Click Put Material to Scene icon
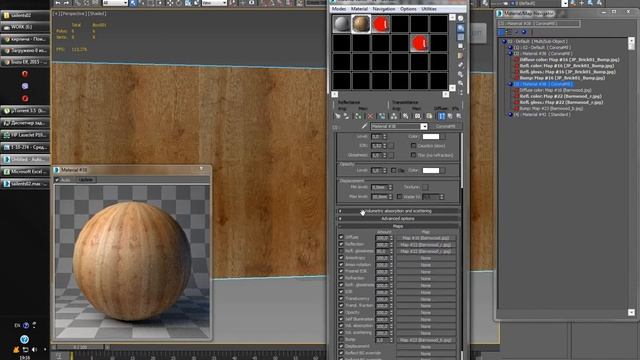640x360 pixels. tap(346, 116)
